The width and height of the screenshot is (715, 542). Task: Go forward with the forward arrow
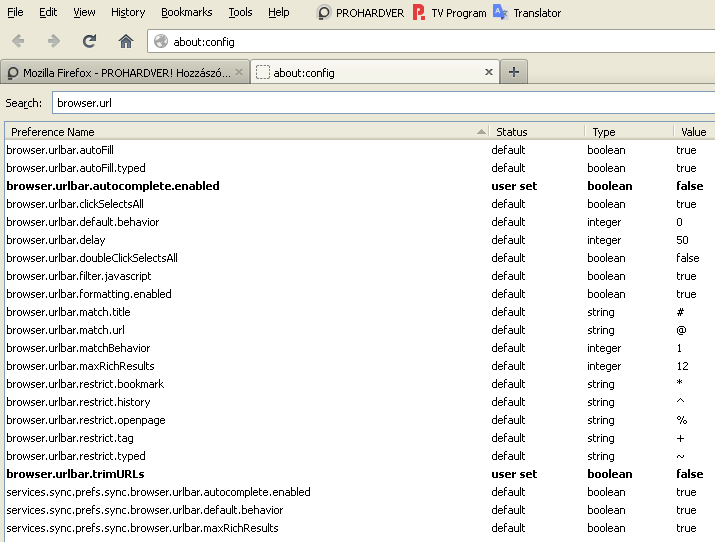point(54,41)
